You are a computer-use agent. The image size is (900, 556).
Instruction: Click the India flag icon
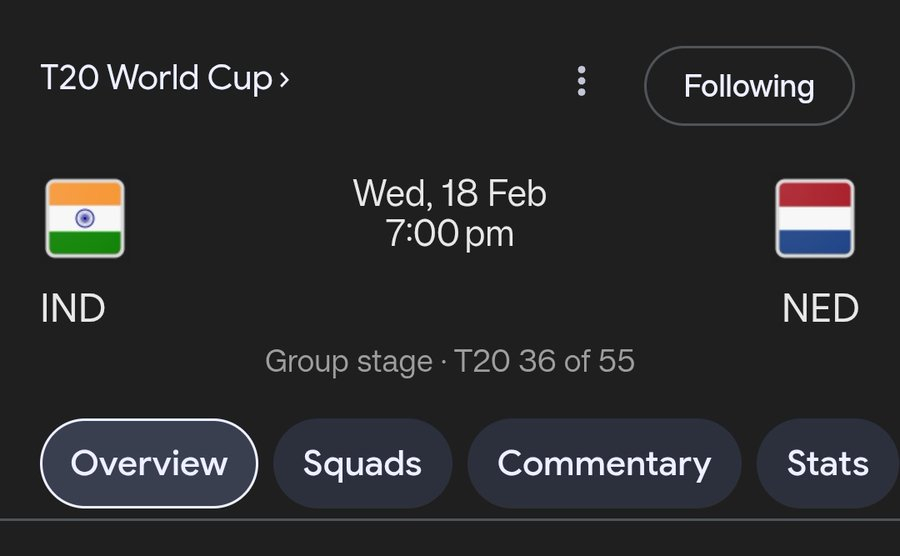[85, 218]
